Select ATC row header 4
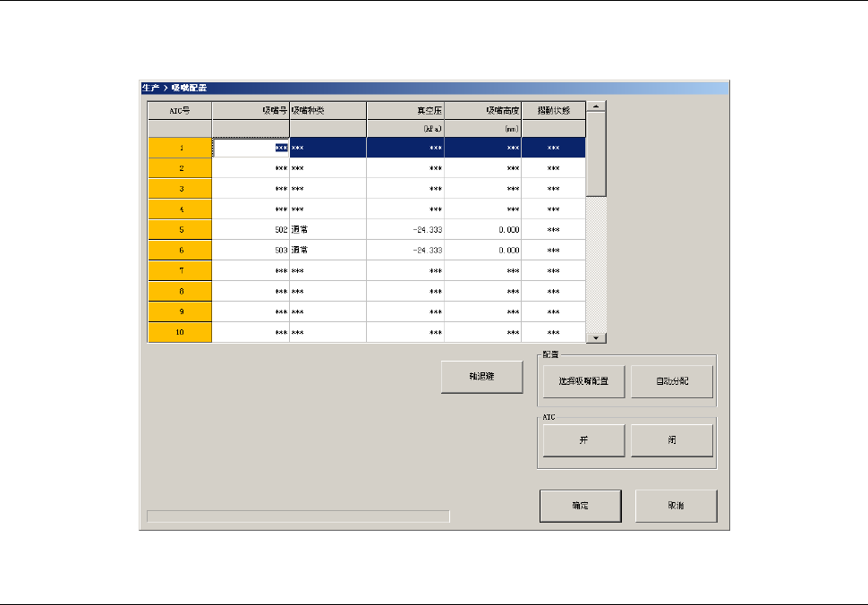Screen dimensions: 868x605 180,209
